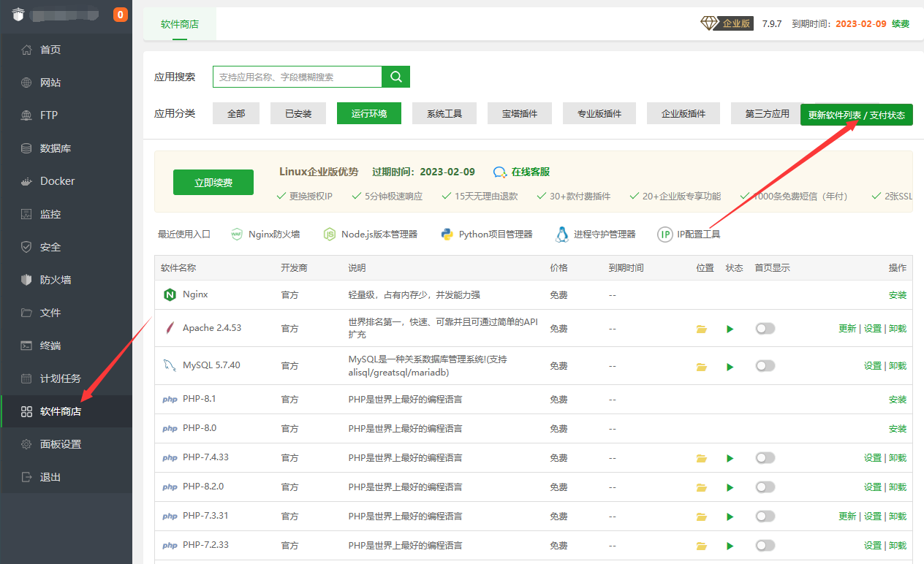Open 面板设置 in the sidebar
The image size is (924, 564).
pos(66,444)
